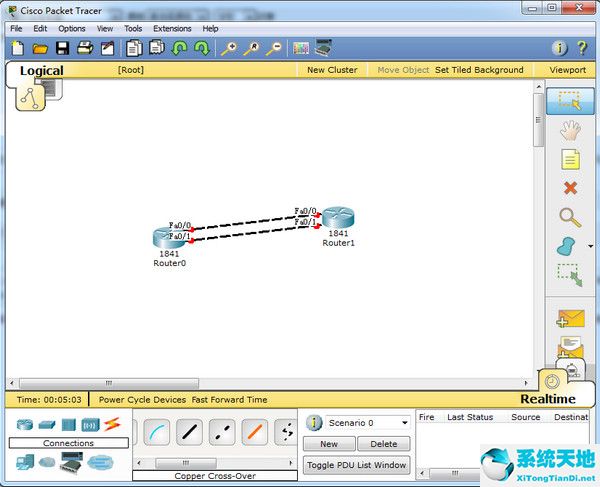Open the Options menu
The height and width of the screenshot is (487, 600).
click(72, 29)
